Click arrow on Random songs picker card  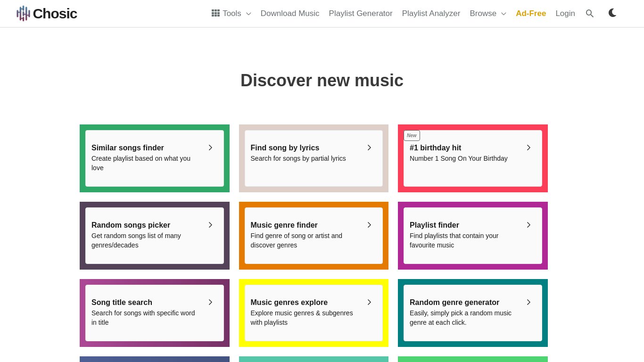(210, 225)
